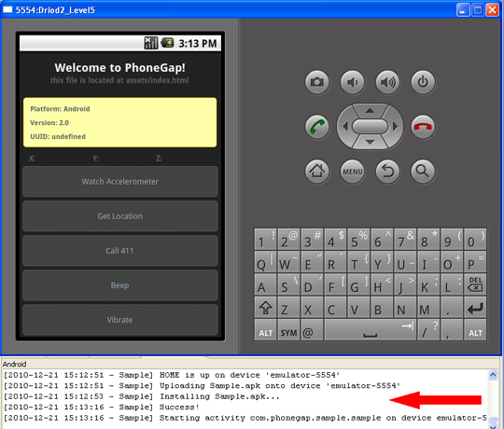Tap the Watch Accelerometer button
This screenshot has height=429, width=504.
pos(119,182)
